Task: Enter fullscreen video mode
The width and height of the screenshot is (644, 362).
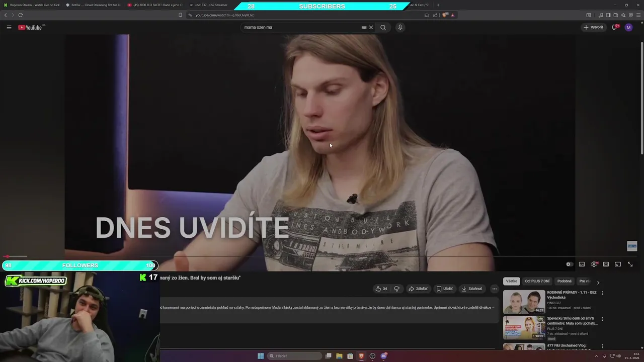Action: [x=630, y=264]
